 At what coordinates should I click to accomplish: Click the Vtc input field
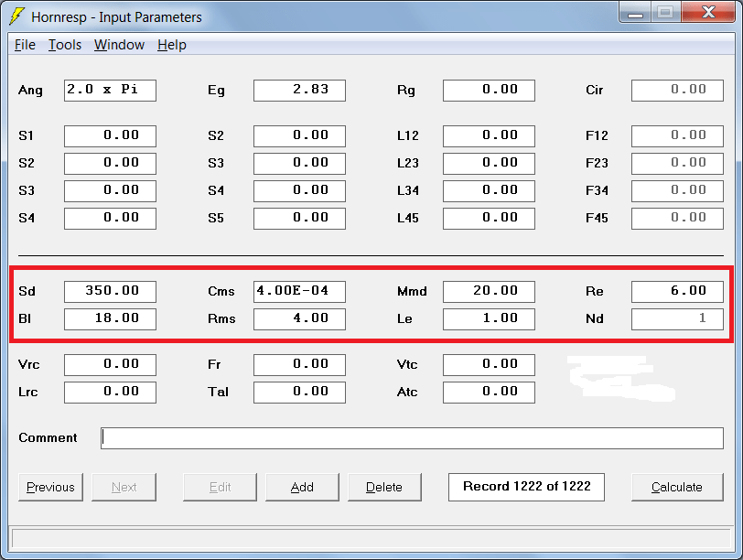489,365
